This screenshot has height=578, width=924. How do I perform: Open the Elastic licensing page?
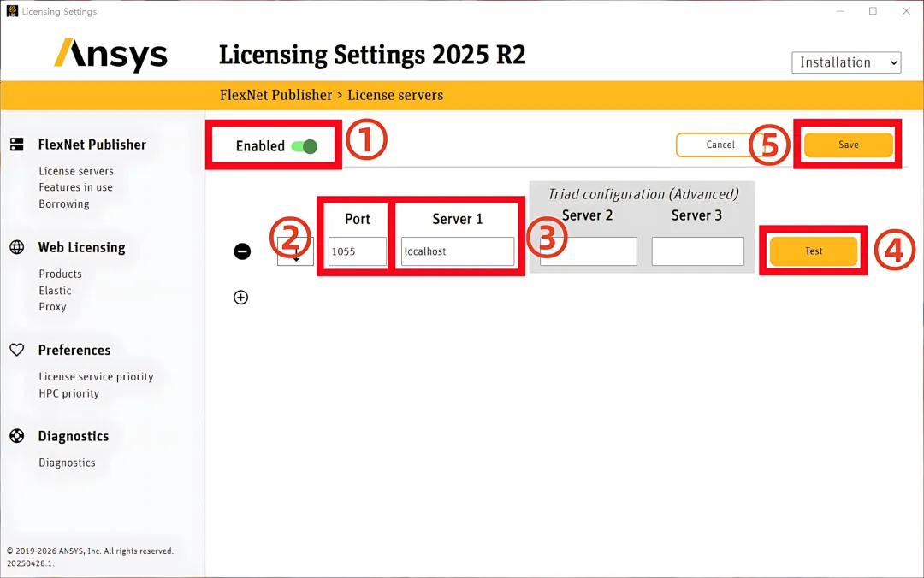pos(55,291)
